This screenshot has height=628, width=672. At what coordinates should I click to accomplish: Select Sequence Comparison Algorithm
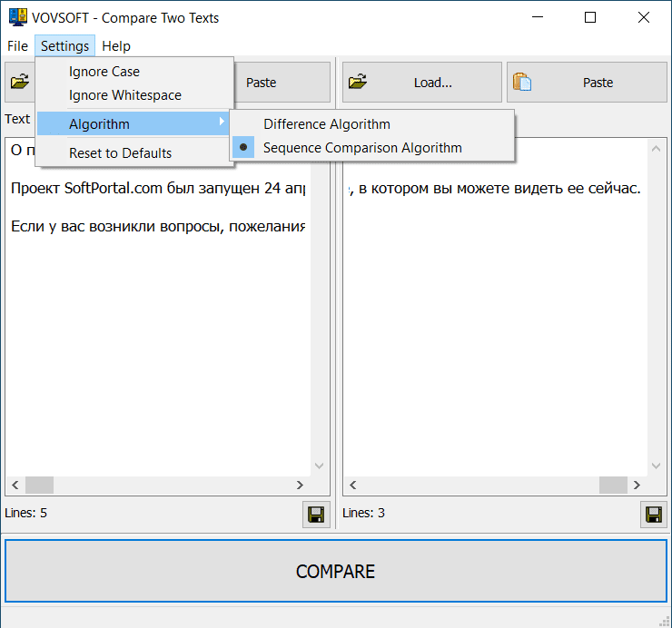click(372, 148)
